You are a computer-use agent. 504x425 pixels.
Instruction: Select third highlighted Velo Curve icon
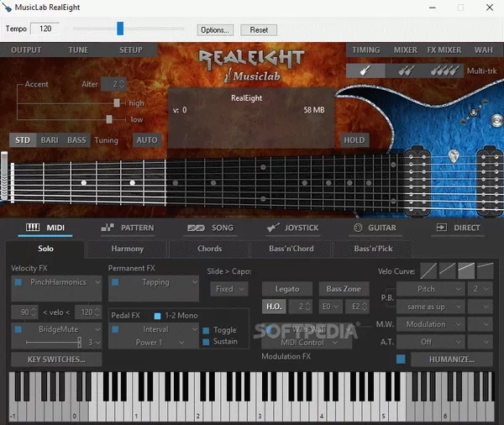pyautogui.click(x=466, y=270)
